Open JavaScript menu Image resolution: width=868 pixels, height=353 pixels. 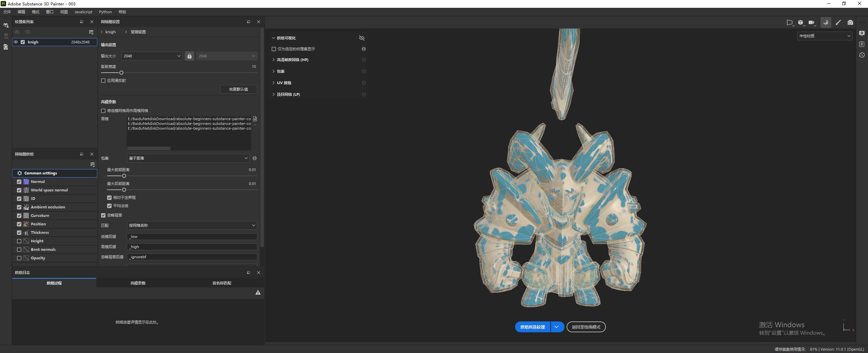point(83,12)
